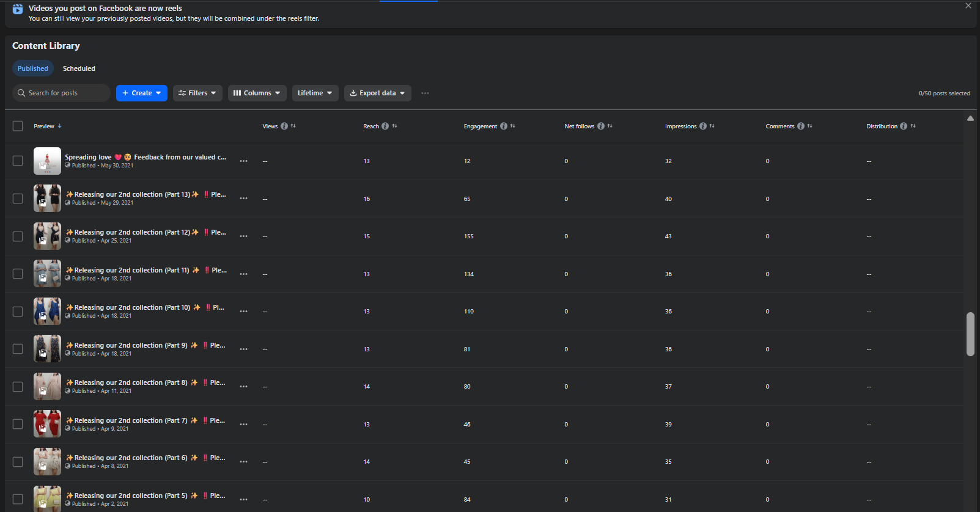Click the Export data button

[377, 93]
